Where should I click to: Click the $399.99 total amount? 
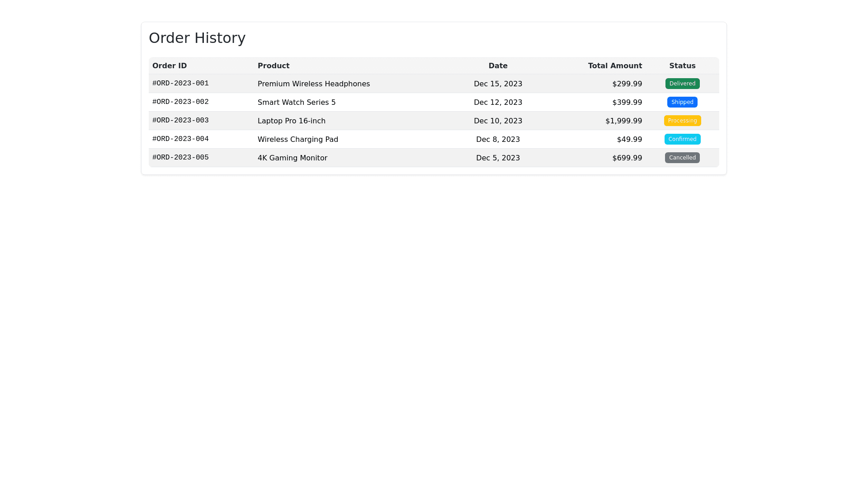point(627,103)
